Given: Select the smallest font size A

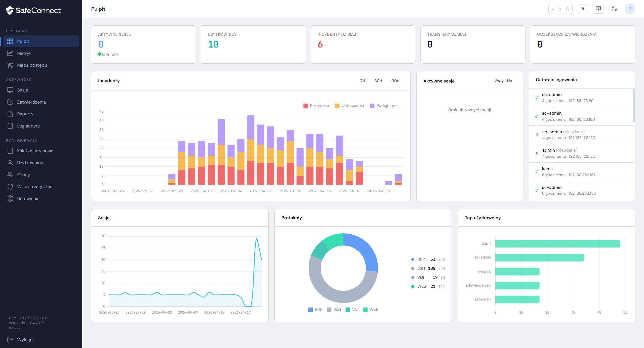Looking at the screenshot, I should pos(553,10).
